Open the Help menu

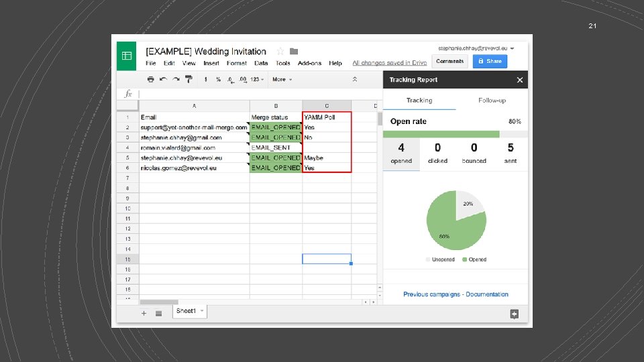(x=335, y=63)
